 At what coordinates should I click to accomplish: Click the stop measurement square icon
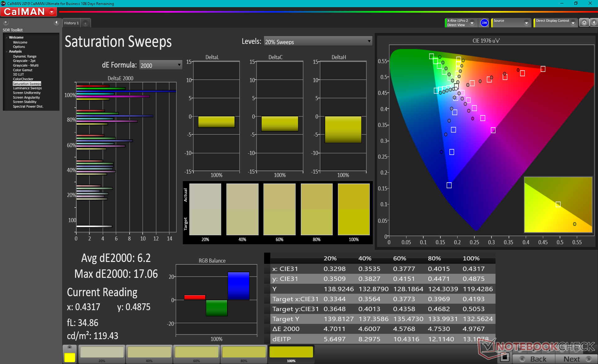(x=505, y=357)
